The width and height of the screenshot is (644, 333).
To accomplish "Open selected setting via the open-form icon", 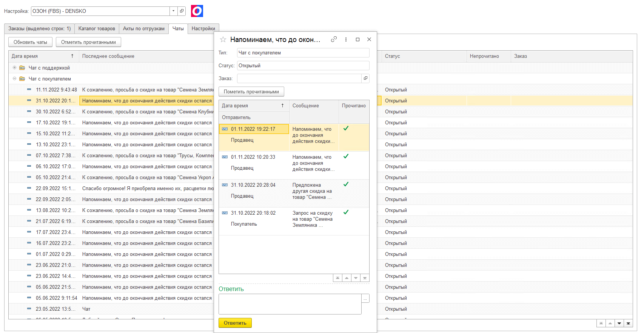I will coord(182,11).
